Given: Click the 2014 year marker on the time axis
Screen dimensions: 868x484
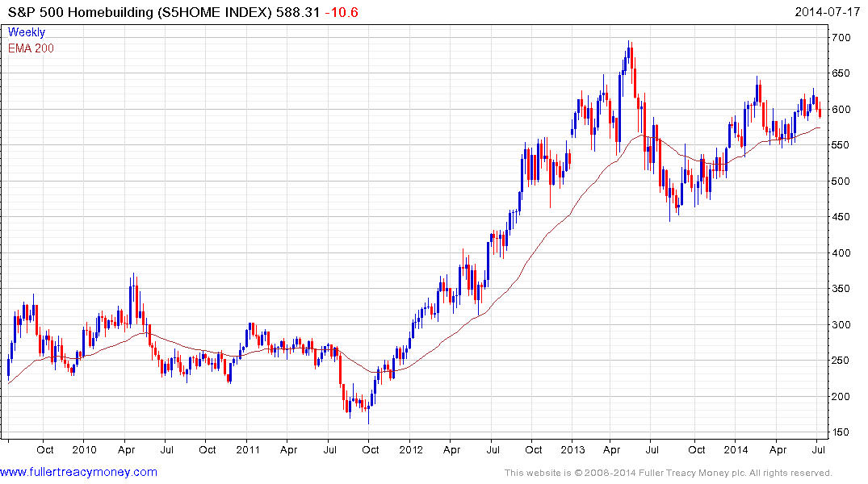Looking at the screenshot, I should (738, 449).
